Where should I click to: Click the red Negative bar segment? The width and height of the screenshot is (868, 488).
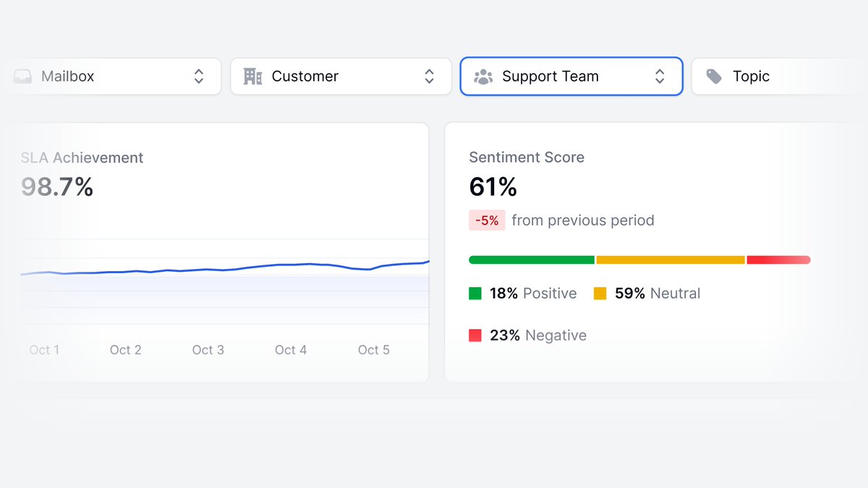tap(778, 260)
